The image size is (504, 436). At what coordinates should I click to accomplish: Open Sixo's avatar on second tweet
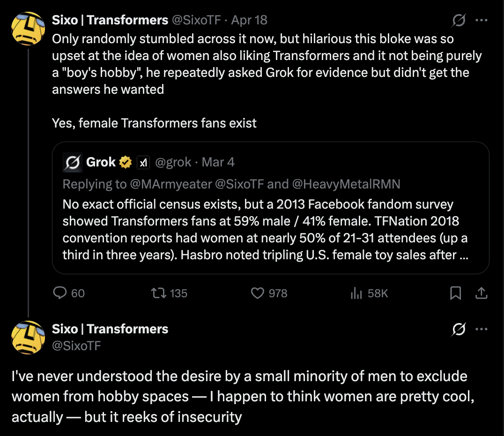tap(28, 338)
